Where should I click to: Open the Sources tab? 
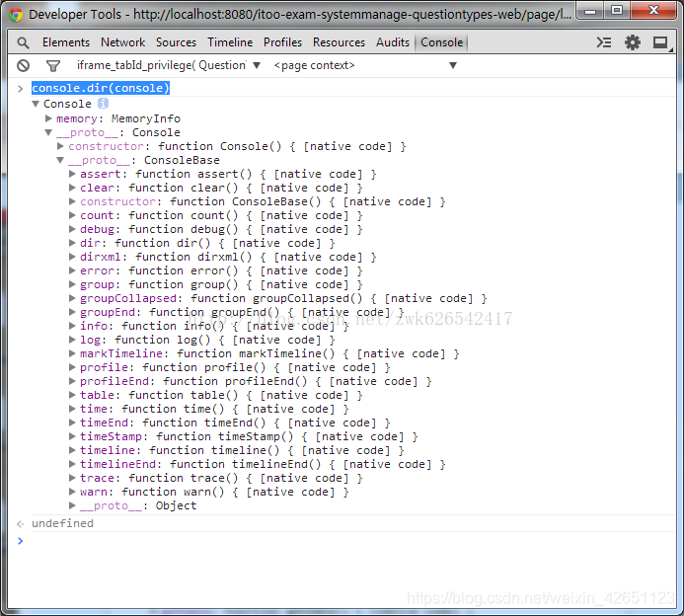(x=177, y=42)
